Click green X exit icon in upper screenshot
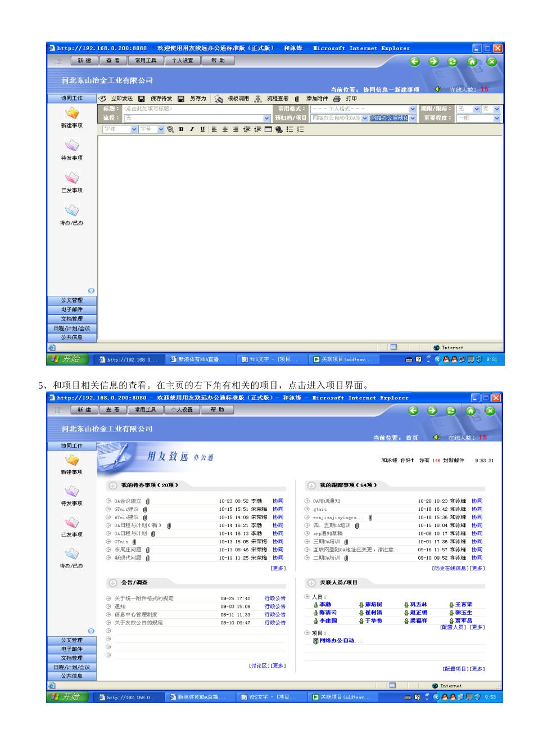This screenshot has width=534, height=756. coord(492,61)
